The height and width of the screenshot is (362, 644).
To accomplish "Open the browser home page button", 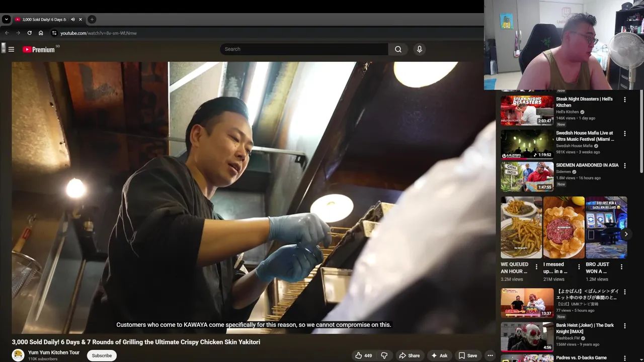I will (41, 33).
